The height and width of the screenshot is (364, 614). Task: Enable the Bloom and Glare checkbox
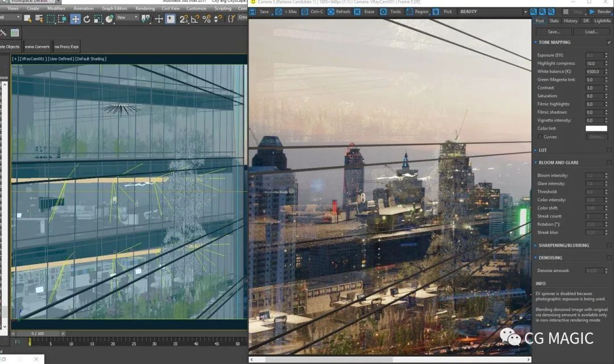pyautogui.click(x=609, y=162)
